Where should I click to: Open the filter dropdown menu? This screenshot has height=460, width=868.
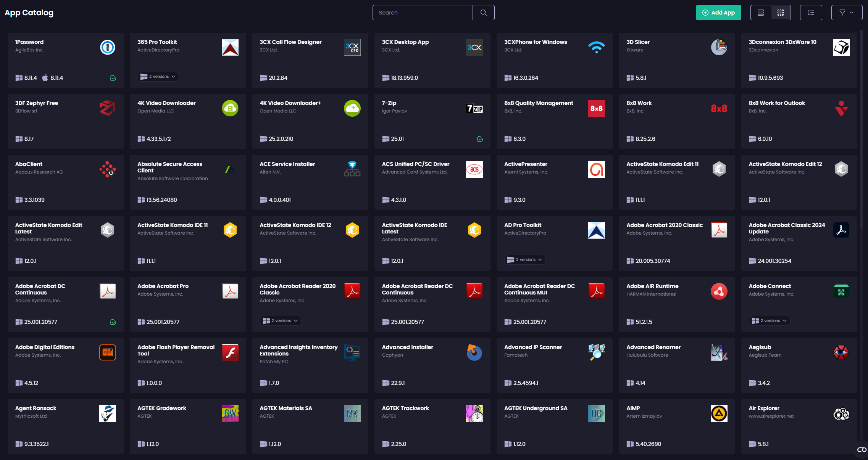coord(846,13)
